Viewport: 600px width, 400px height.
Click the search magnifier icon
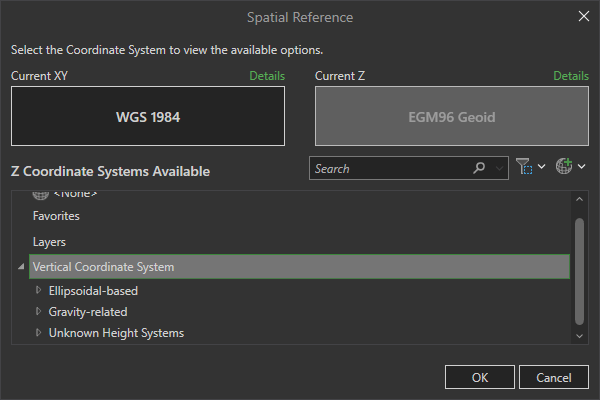click(x=480, y=169)
